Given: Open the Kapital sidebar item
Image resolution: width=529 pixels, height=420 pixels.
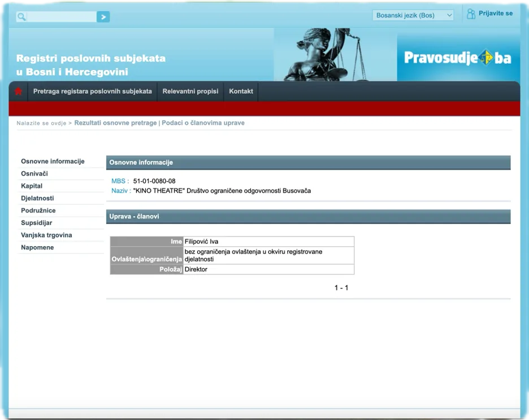Looking at the screenshot, I should [x=32, y=186].
